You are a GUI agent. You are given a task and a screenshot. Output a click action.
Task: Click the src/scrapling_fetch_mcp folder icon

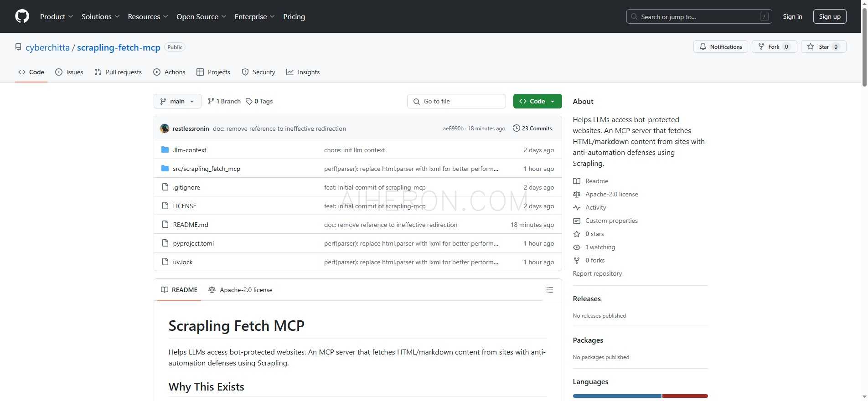pos(165,168)
